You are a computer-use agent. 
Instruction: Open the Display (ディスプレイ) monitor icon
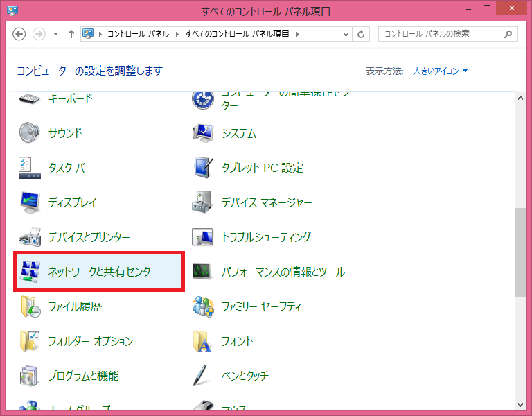[x=30, y=202]
